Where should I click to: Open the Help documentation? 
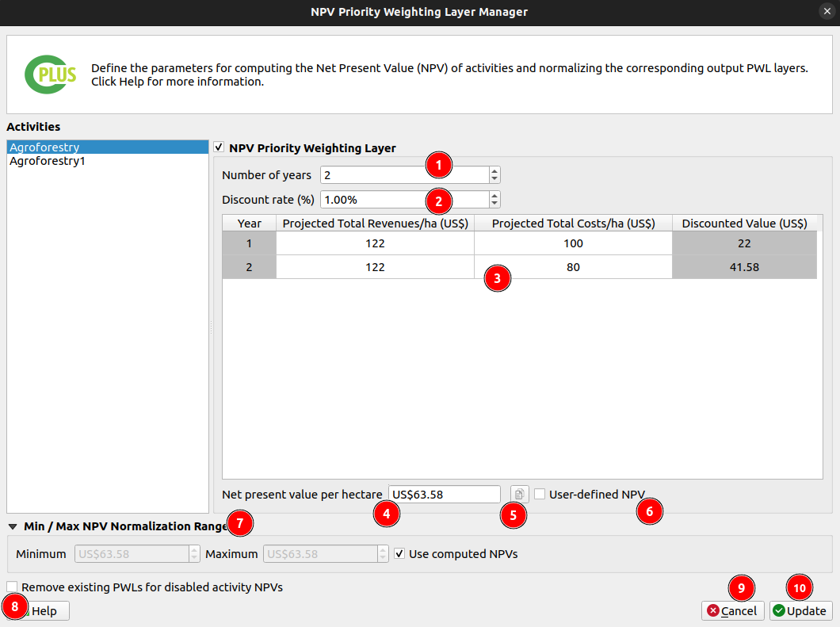[37, 611]
